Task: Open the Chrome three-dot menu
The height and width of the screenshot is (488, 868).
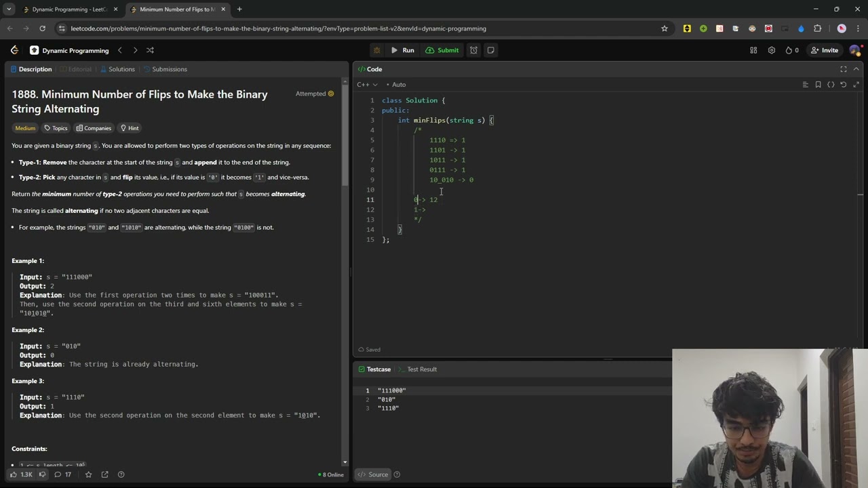Action: point(857,28)
